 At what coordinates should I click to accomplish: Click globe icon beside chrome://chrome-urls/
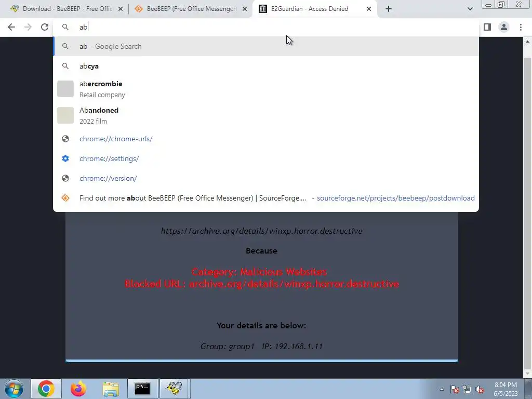65,139
